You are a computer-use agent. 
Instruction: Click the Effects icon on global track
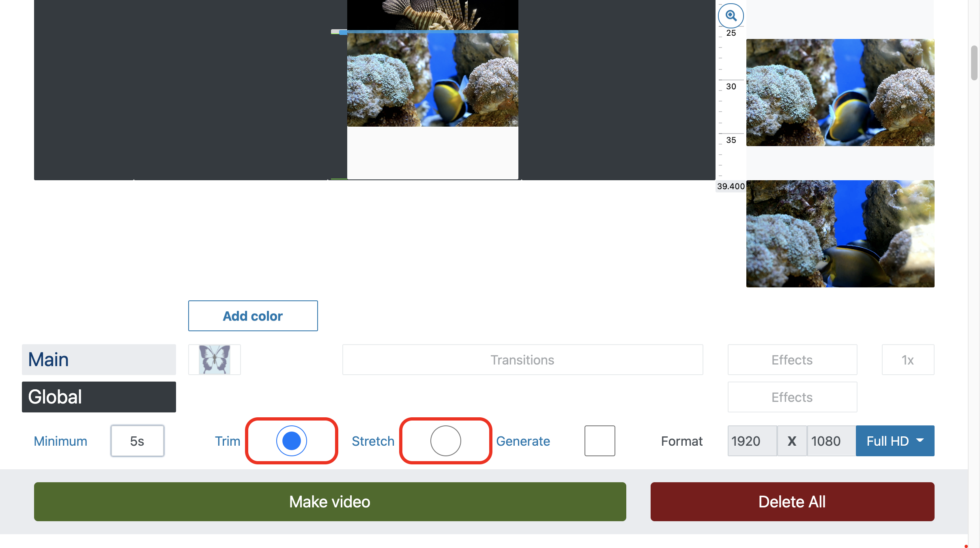(792, 397)
